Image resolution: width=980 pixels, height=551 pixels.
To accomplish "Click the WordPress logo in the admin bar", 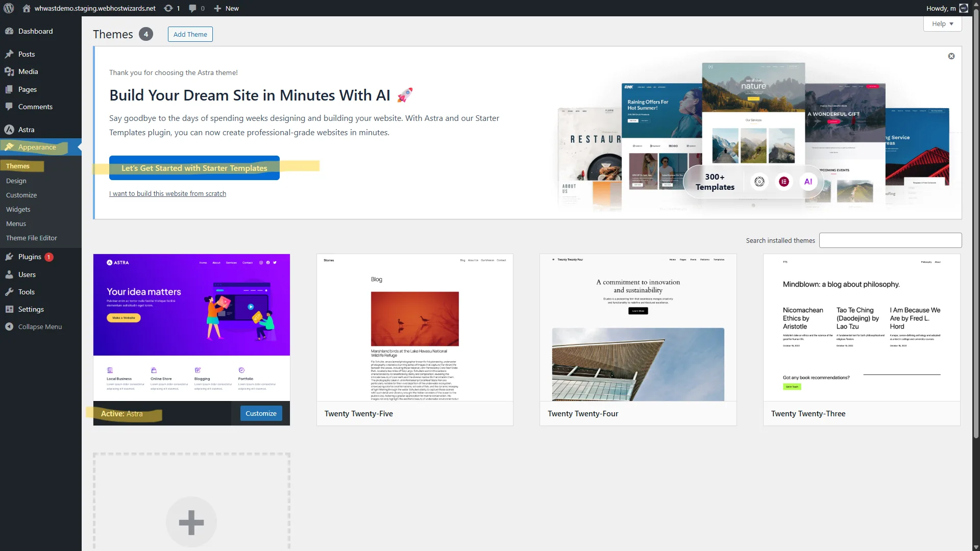I will [x=8, y=8].
